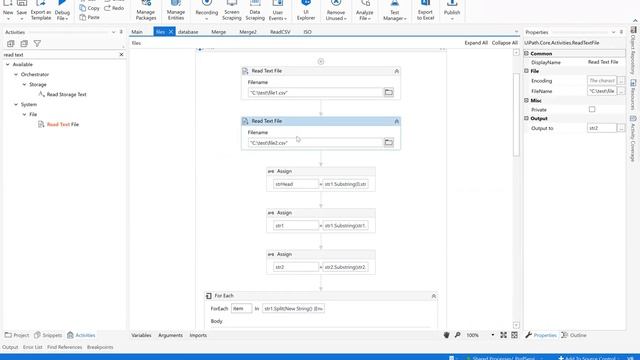Collapse the Available tree node
Image resolution: width=640 pixels, height=360 pixels.
tap(8, 64)
